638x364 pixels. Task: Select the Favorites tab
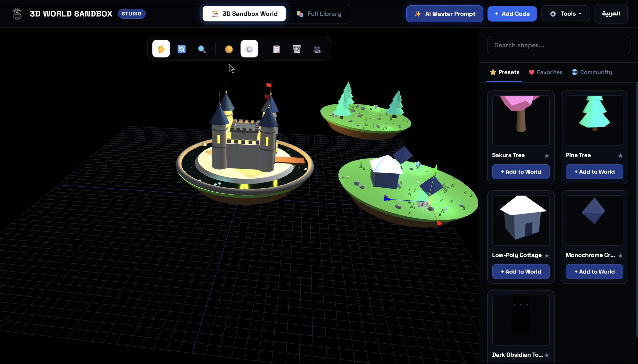[x=545, y=72]
